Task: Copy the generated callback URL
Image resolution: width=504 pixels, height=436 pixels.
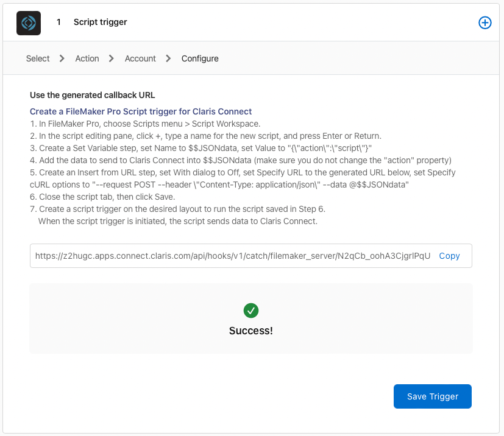Action: tap(449, 256)
